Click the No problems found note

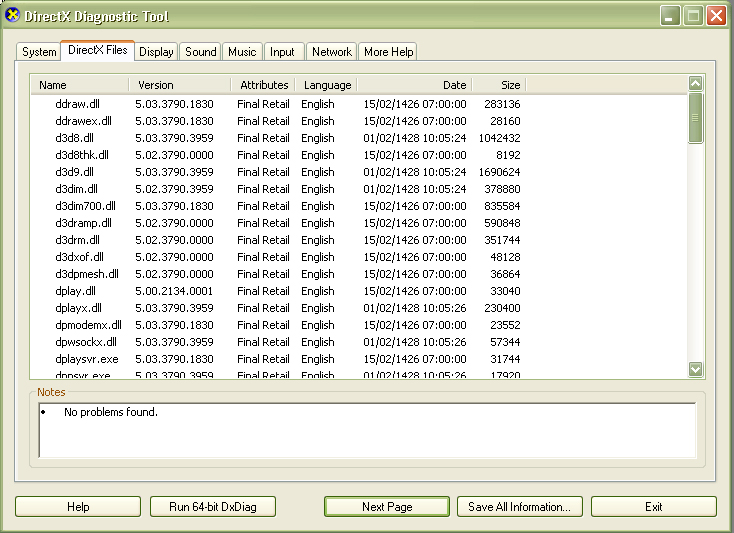111,412
